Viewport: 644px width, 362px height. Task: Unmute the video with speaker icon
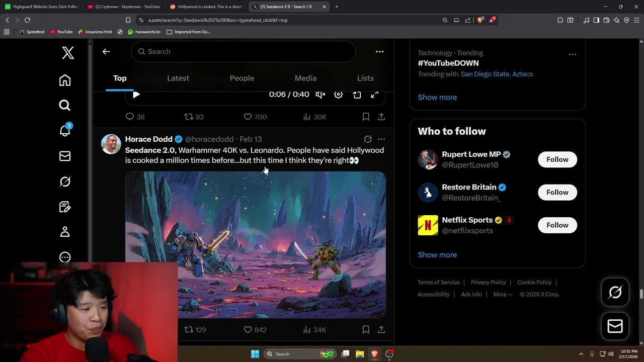coord(320,95)
